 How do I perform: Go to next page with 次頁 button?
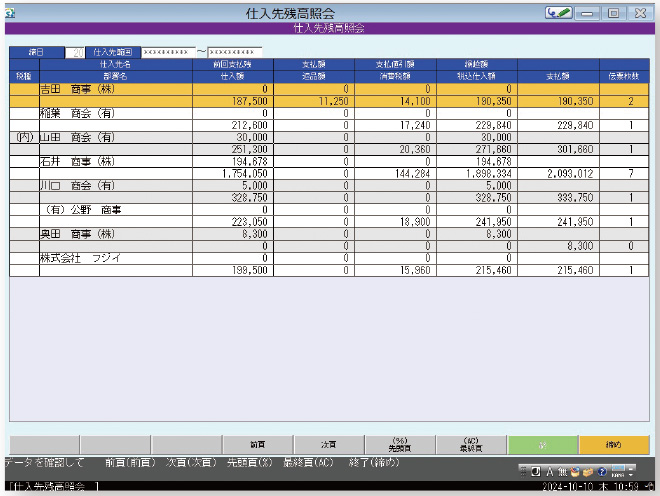pyautogui.click(x=328, y=444)
